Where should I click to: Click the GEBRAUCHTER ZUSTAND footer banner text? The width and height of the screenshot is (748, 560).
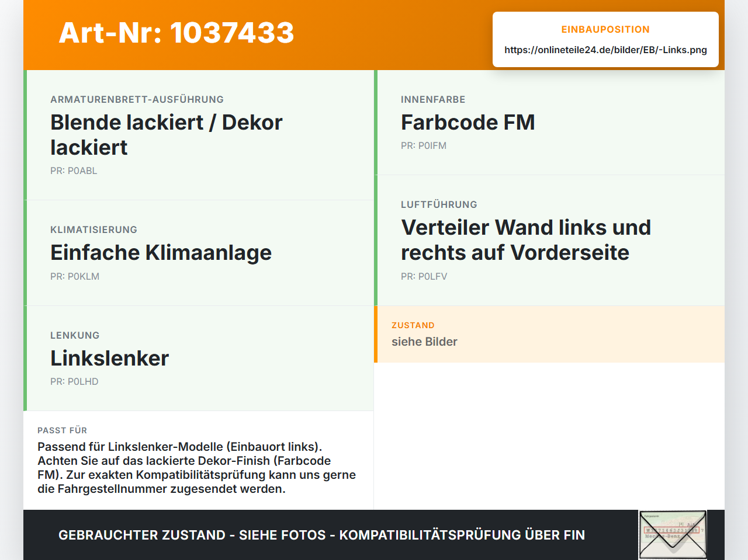tap(321, 535)
